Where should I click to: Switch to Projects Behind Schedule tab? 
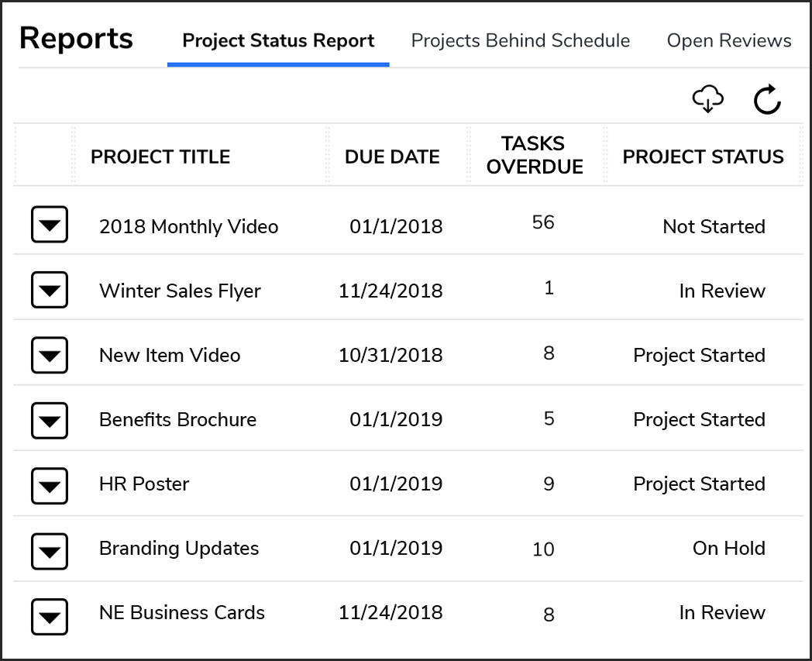[x=521, y=40]
